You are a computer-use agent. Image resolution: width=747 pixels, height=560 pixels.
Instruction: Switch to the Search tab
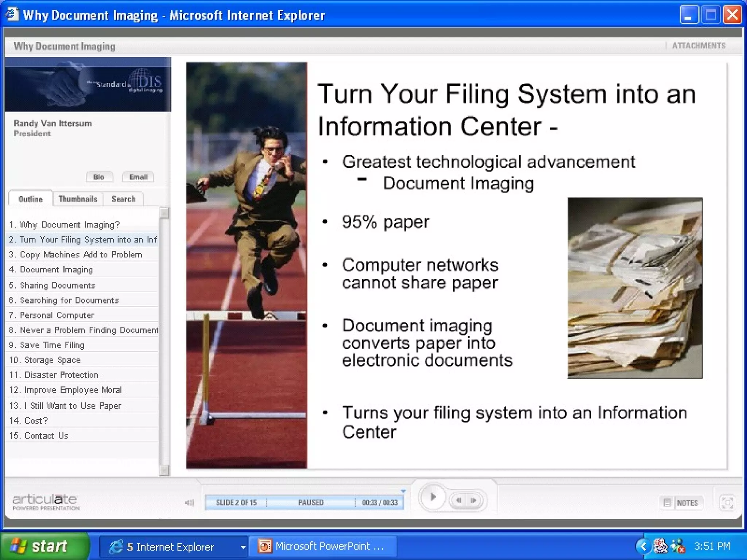123,199
